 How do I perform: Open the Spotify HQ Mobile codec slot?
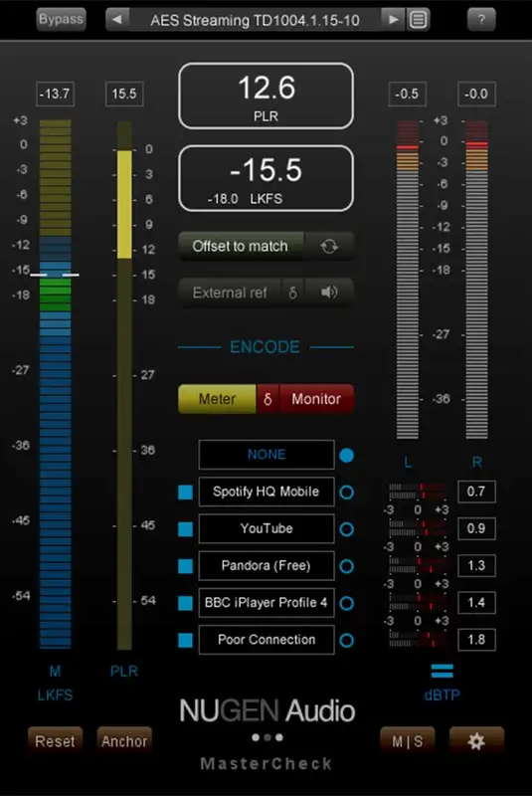pos(266,492)
